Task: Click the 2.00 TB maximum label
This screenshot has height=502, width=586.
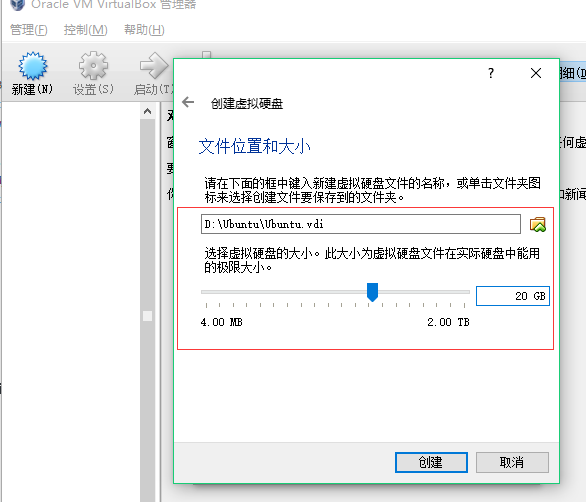Action: coord(448,322)
